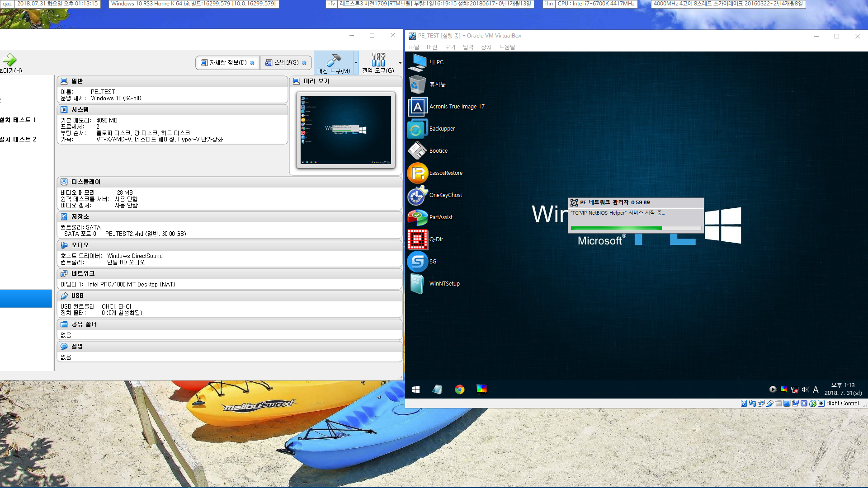Viewport: 868px width, 488px height.
Task: Open the 입력 menu in the VM window
Action: pos(468,47)
